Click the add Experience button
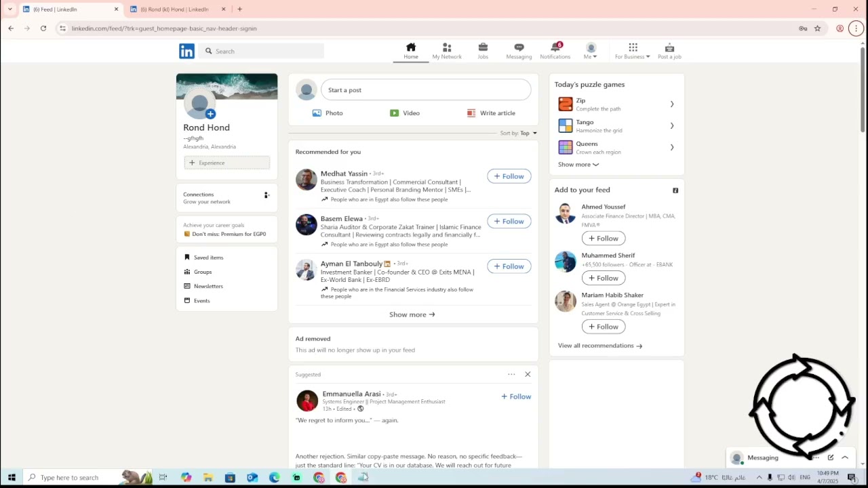 [227, 163]
